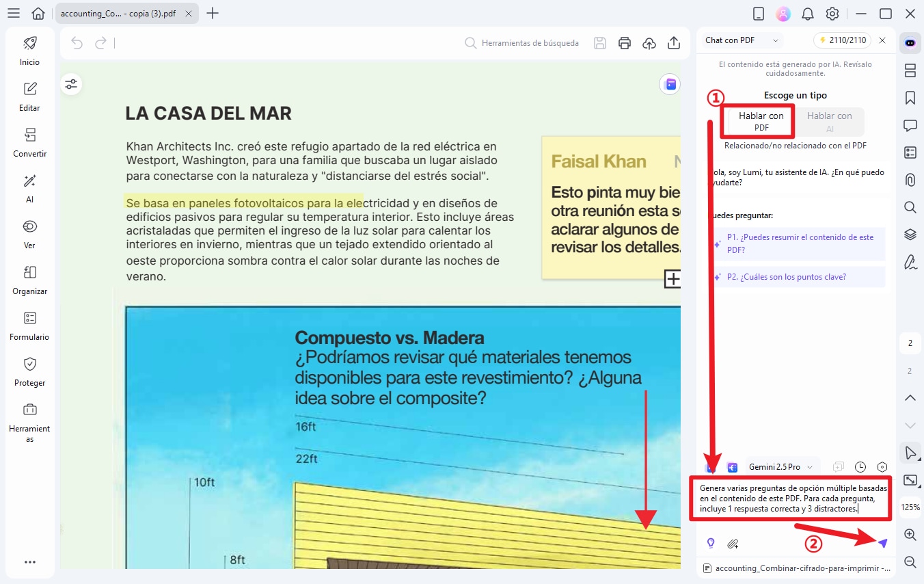Switch to 'Hablar con AI' mode
This screenshot has width=924, height=584.
tap(829, 120)
